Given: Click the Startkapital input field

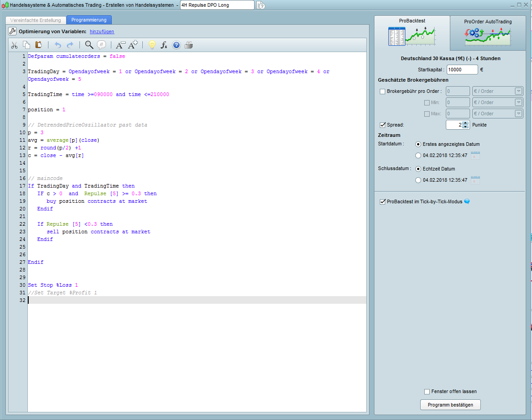Looking at the screenshot, I should pyautogui.click(x=462, y=70).
